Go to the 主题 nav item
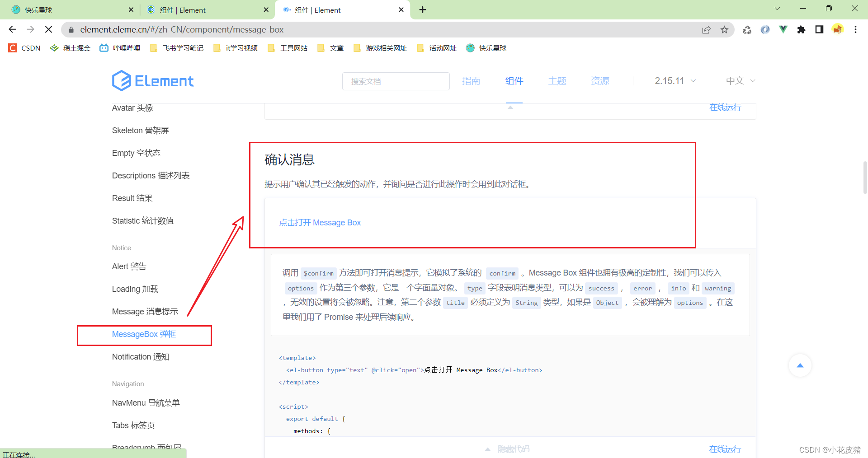Screen dimensions: 868x458 [557, 81]
